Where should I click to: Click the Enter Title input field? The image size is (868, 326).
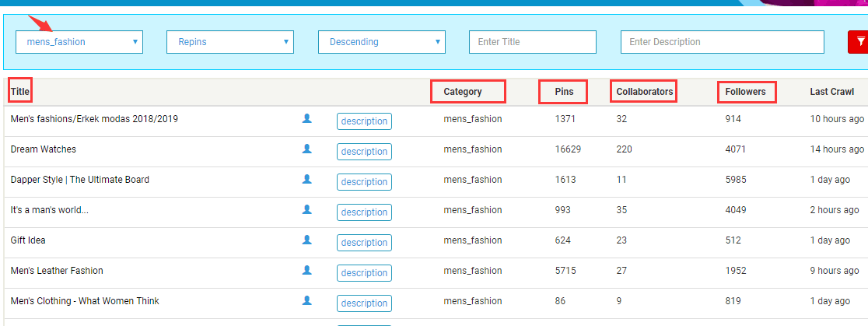[x=532, y=42]
